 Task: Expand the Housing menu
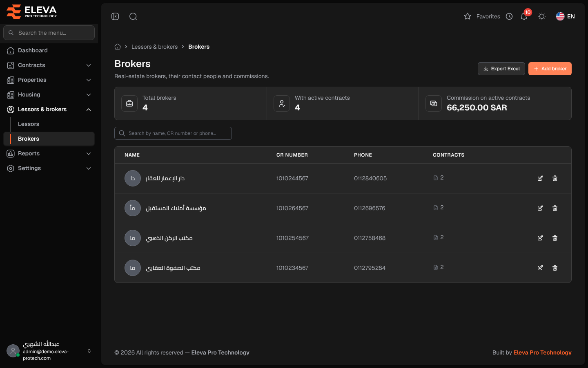pos(49,94)
